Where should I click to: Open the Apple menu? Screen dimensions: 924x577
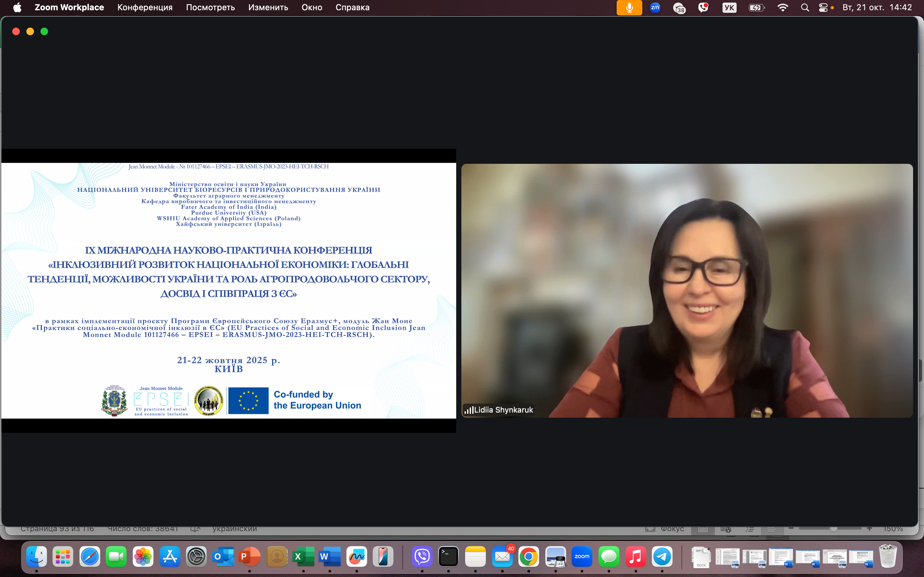pos(17,8)
